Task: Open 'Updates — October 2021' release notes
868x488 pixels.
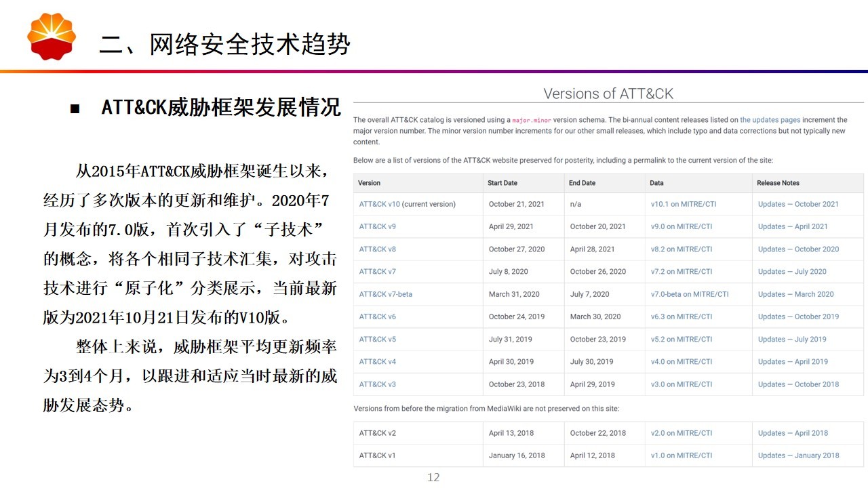Action: tap(798, 204)
